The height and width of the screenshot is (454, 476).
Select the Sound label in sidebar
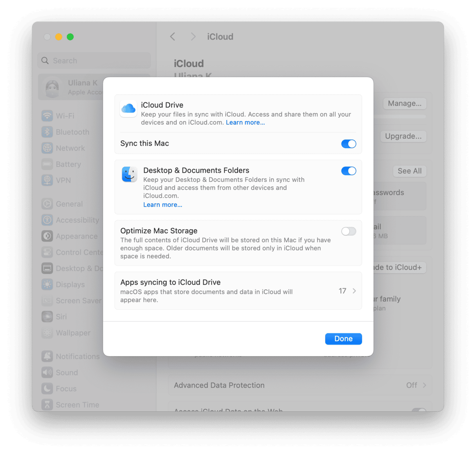(x=67, y=373)
